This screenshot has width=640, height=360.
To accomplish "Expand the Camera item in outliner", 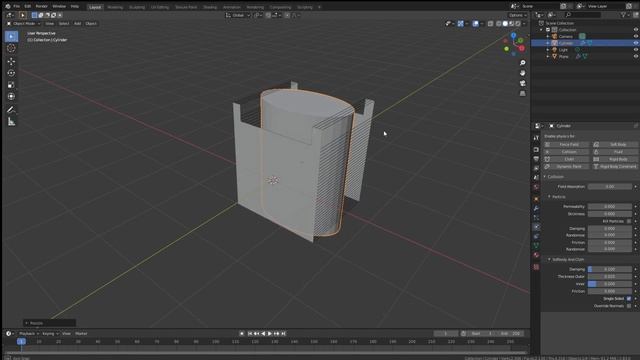I will (x=548, y=36).
